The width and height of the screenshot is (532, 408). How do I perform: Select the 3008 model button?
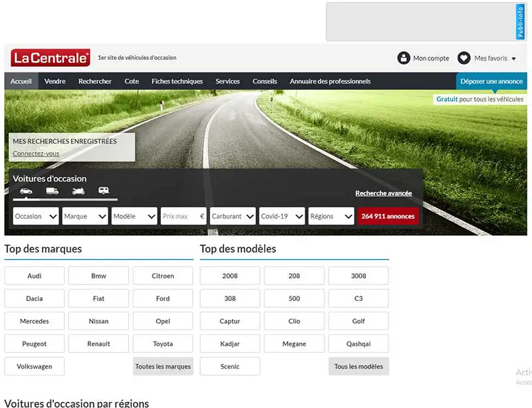click(358, 276)
